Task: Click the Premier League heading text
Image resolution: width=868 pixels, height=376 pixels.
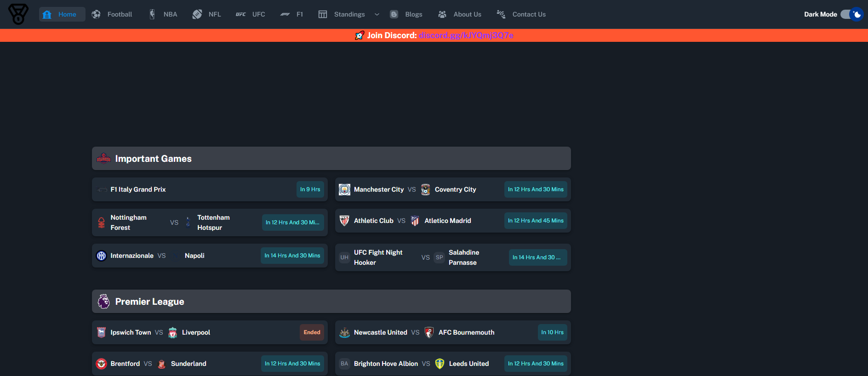Action: point(150,302)
